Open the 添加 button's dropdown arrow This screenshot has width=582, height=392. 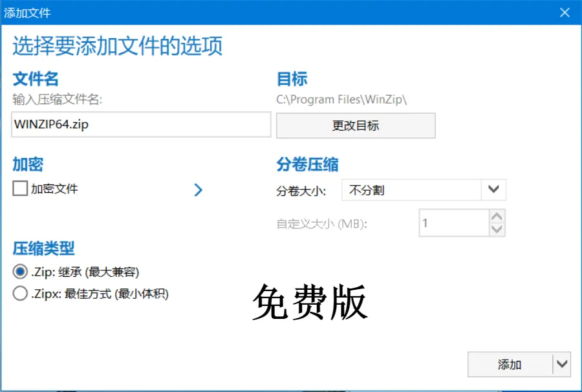(x=562, y=364)
